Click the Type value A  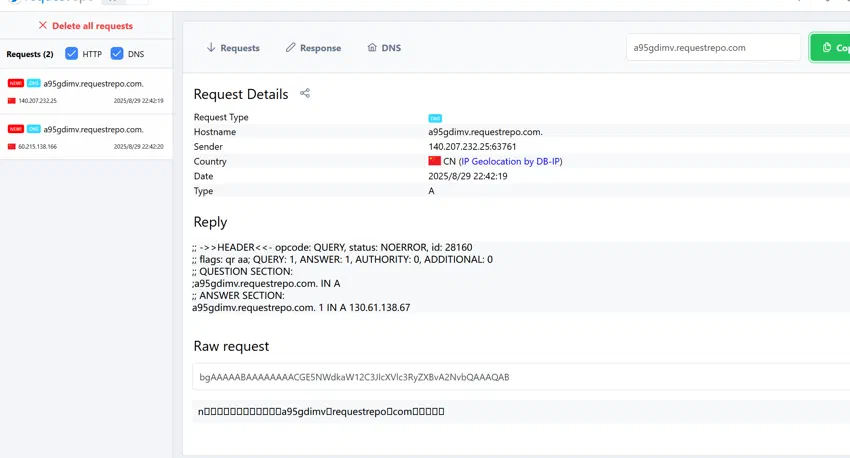pos(432,191)
